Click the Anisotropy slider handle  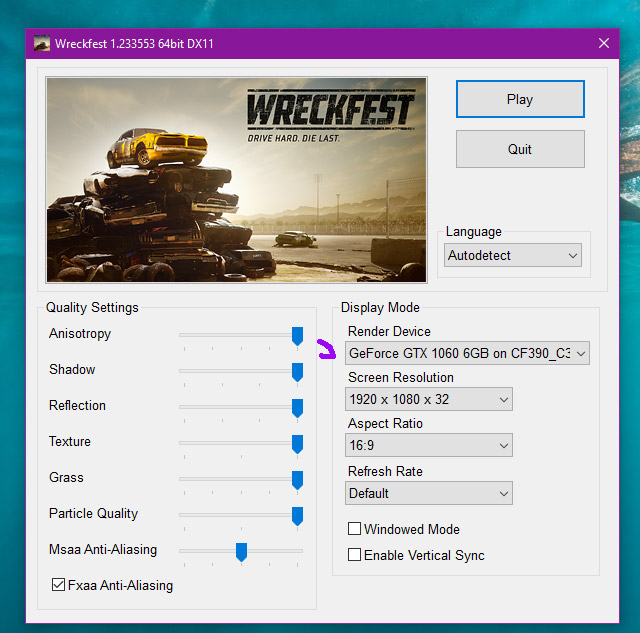pyautogui.click(x=298, y=336)
